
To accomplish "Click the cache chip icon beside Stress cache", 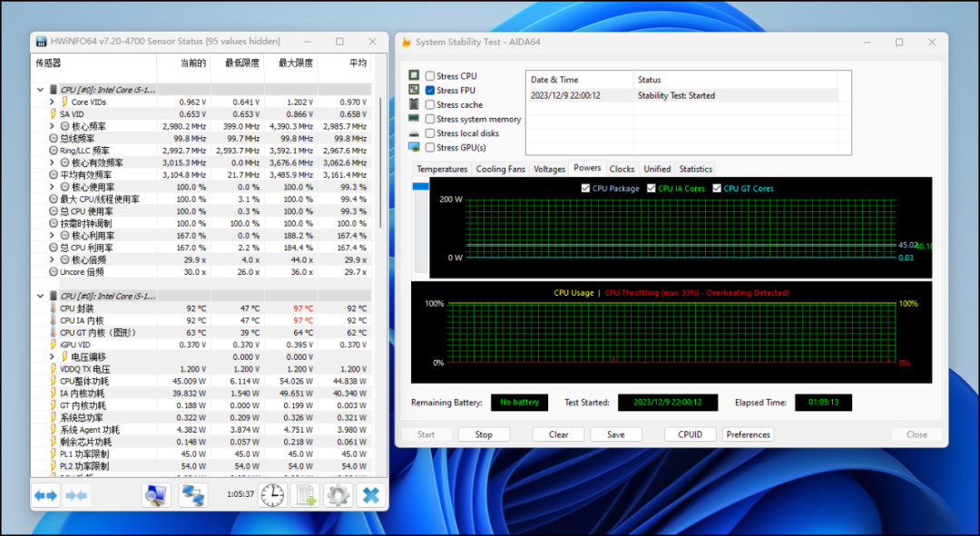I will point(414,104).
